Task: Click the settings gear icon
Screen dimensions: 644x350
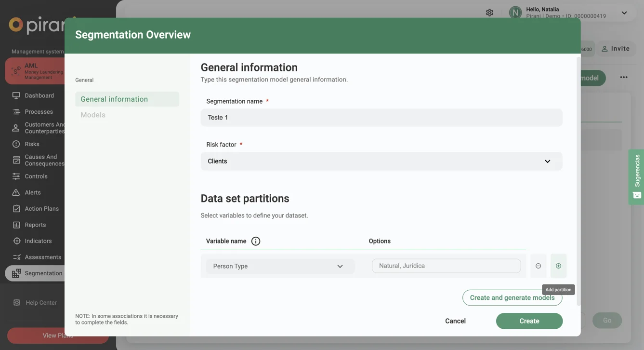Action: tap(489, 13)
